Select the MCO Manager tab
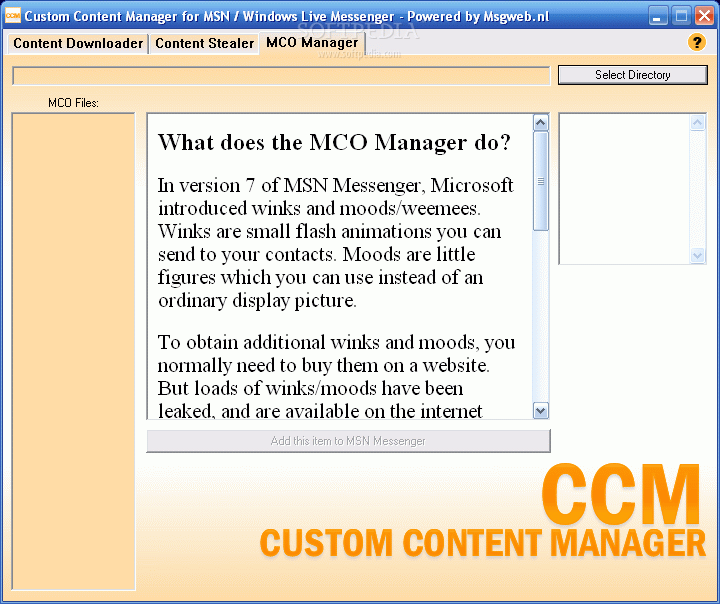This screenshot has width=720, height=604. [312, 43]
